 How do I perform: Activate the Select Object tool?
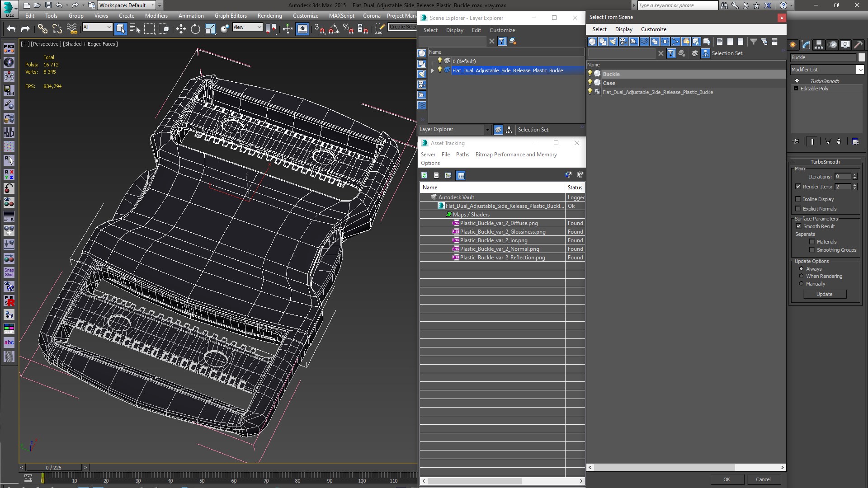click(x=121, y=28)
